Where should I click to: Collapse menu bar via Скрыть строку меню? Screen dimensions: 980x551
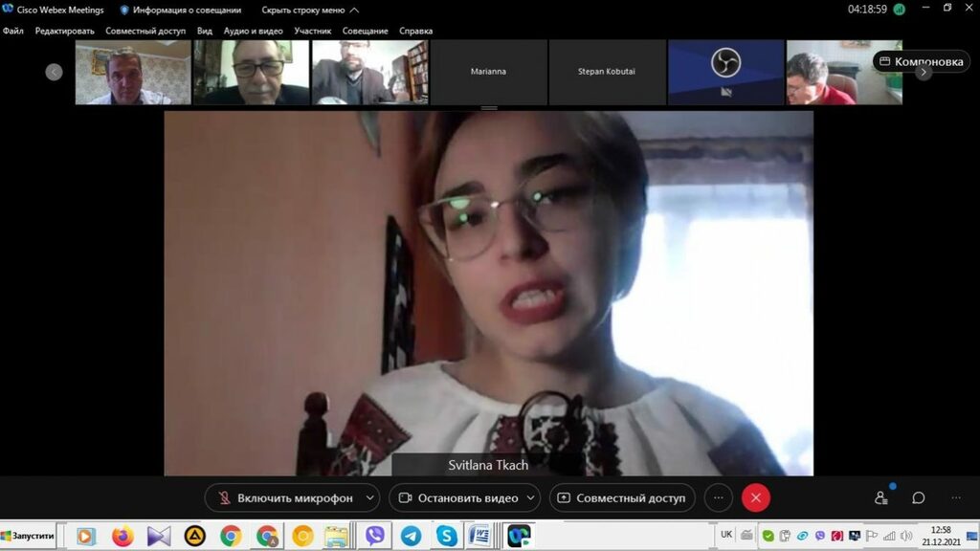310,10
